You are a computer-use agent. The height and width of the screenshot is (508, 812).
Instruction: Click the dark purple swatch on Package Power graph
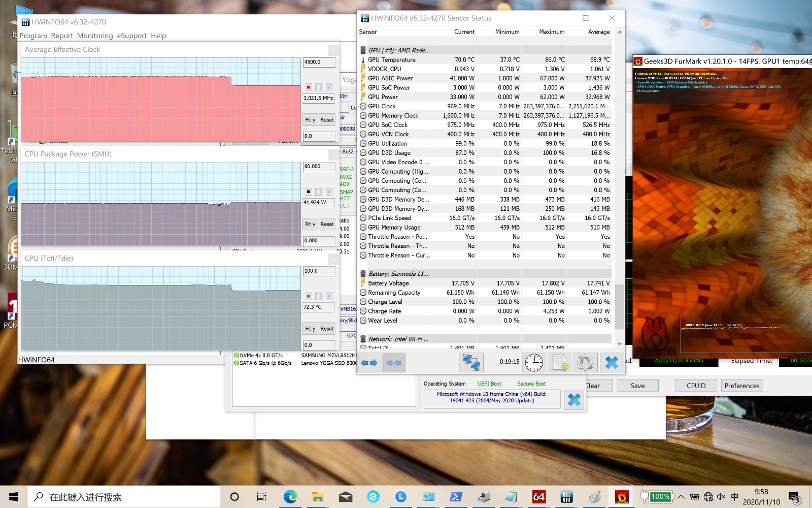pyautogui.click(x=308, y=192)
